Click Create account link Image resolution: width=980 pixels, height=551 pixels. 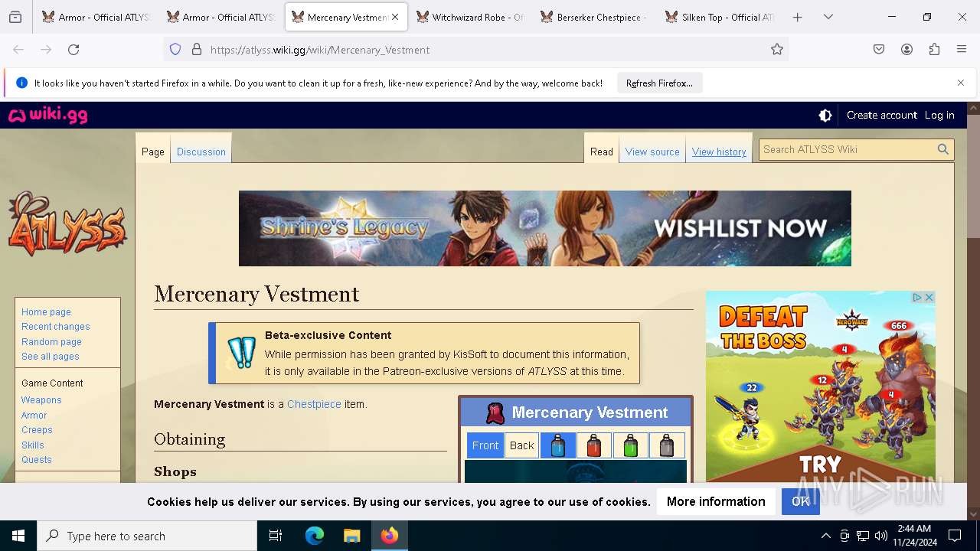[882, 115]
